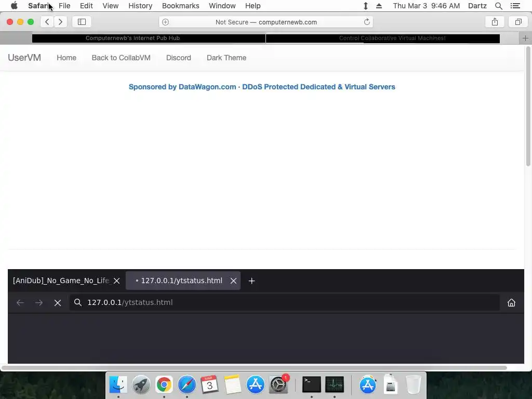
Task: Open Safari from the Dock
Action: pos(187,384)
